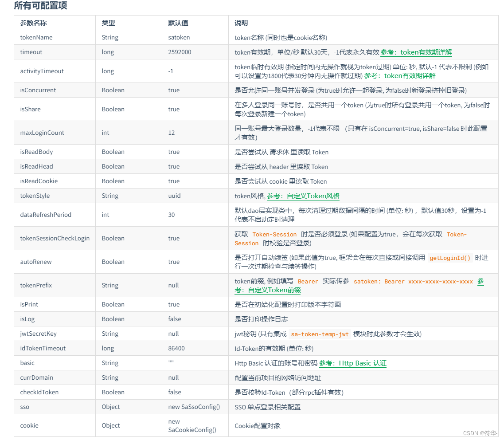
Task: Select the autoRenew parameter cell
Action: 55,262
